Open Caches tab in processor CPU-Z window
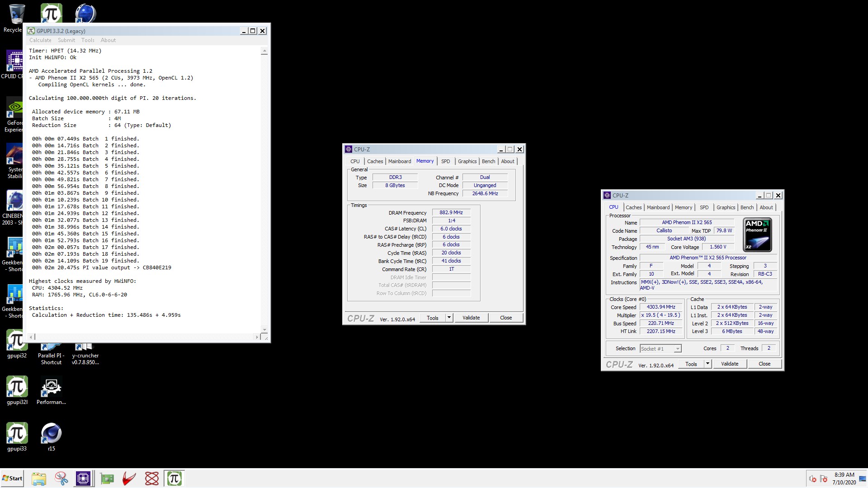This screenshot has width=868, height=488. click(633, 207)
